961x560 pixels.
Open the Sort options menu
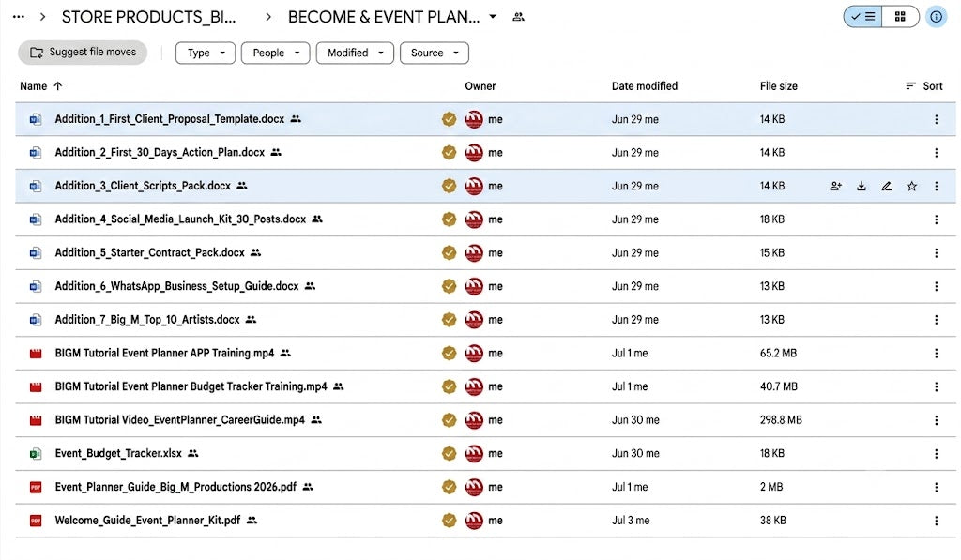924,86
